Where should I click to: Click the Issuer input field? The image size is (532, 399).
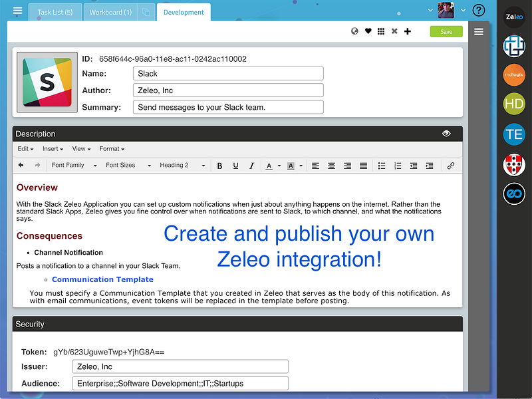pos(180,366)
